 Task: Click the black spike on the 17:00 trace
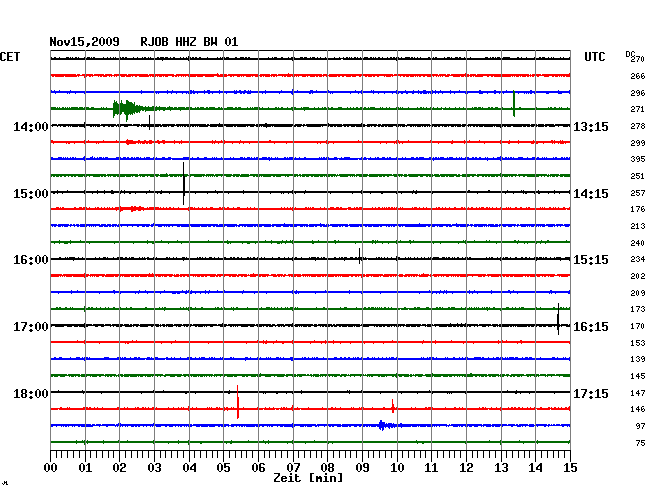point(558,319)
